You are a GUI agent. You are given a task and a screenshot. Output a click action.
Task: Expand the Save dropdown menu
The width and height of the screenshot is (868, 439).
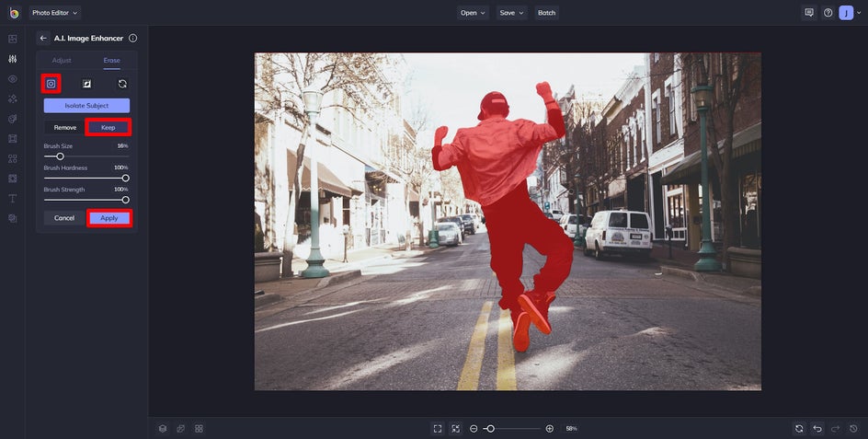(511, 13)
